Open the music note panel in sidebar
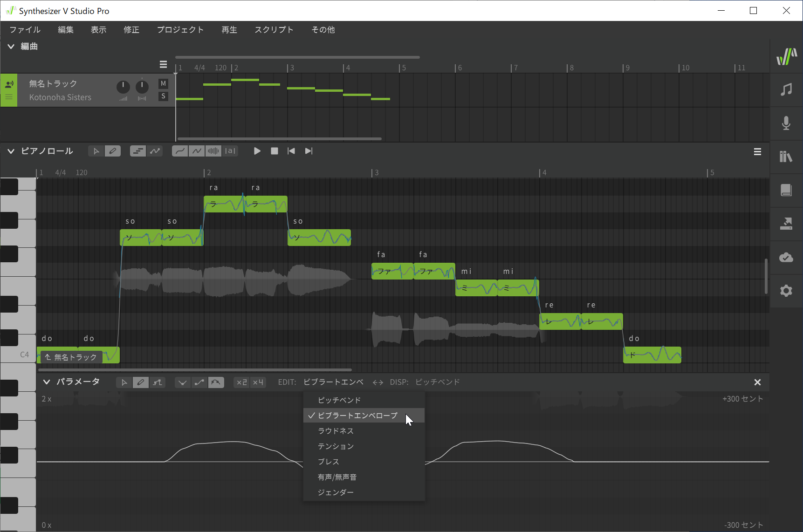This screenshot has width=803, height=532. tap(786, 89)
